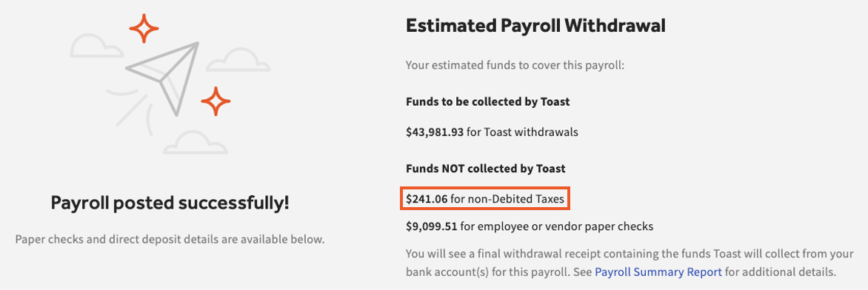Open the Payroll Summary Report link
This screenshot has width=868, height=290.
click(x=658, y=272)
